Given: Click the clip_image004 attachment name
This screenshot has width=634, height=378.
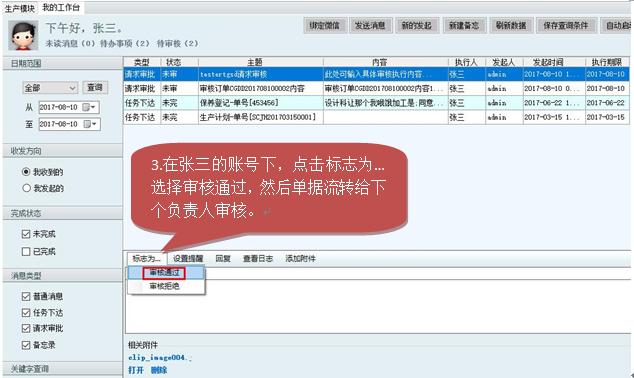Looking at the screenshot, I should pyautogui.click(x=160, y=357).
